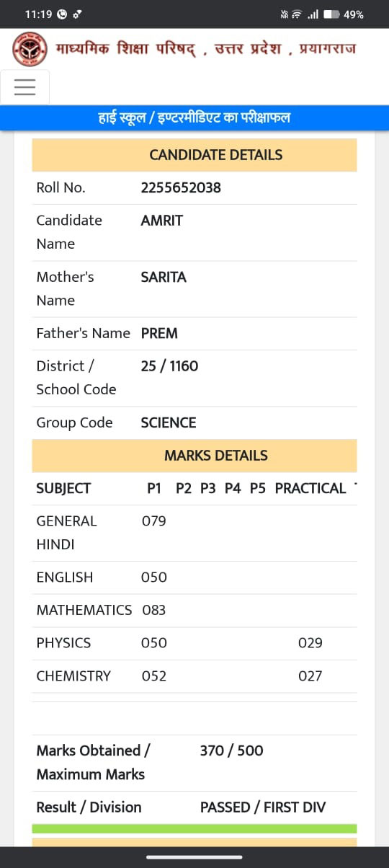Tap the clock showing 11:19
Screen dimensions: 389x868
click(38, 14)
